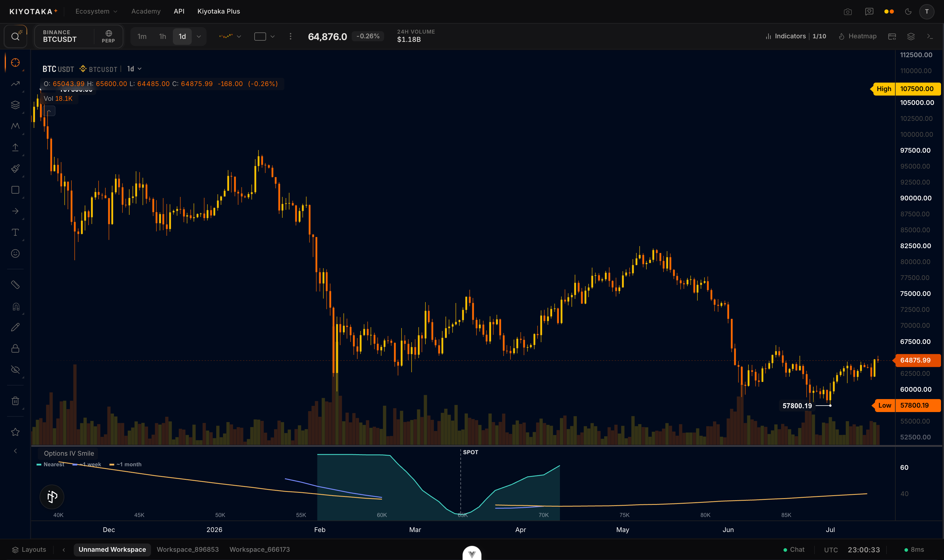Image resolution: width=944 pixels, height=560 pixels.
Task: Toggle the pencil drawing mode
Action: pyautogui.click(x=15, y=327)
